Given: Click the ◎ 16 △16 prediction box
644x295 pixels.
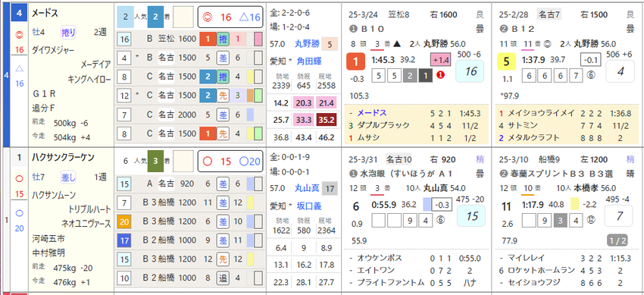Looking at the screenshot, I should (x=230, y=17).
